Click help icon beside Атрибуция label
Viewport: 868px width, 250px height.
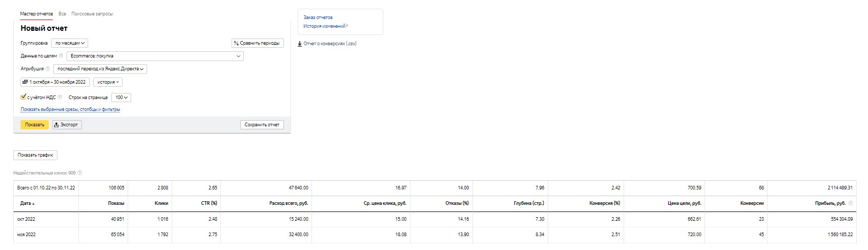48,69
